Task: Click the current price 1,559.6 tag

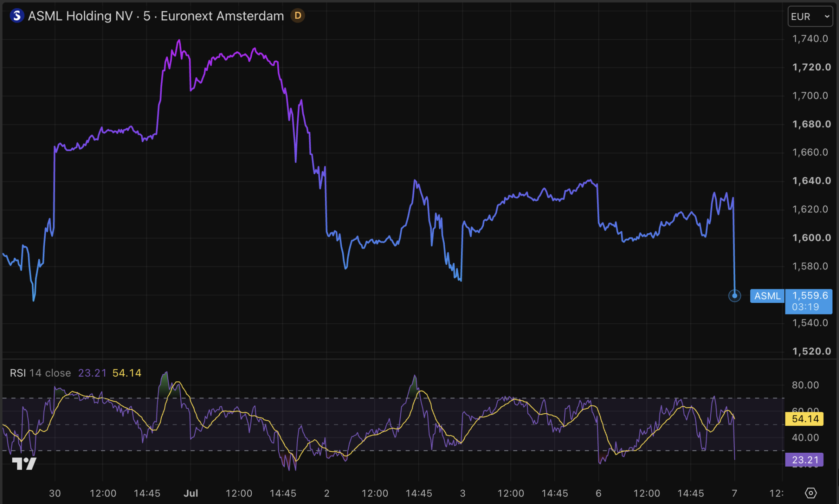Action: [810, 295]
